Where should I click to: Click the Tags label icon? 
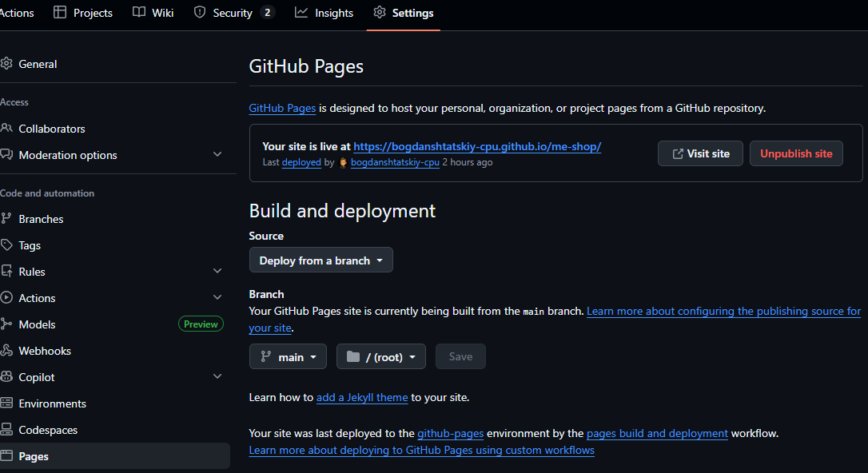(6, 245)
